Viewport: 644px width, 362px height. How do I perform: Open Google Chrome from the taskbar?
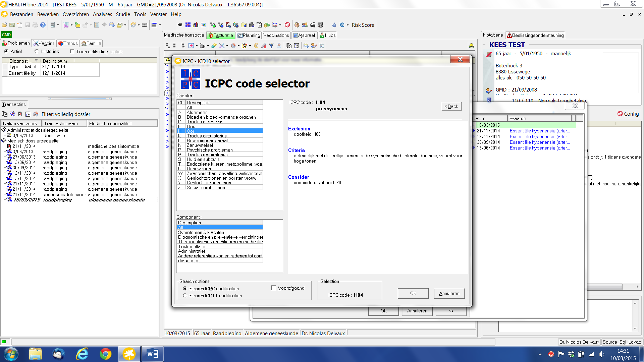pos(105,354)
